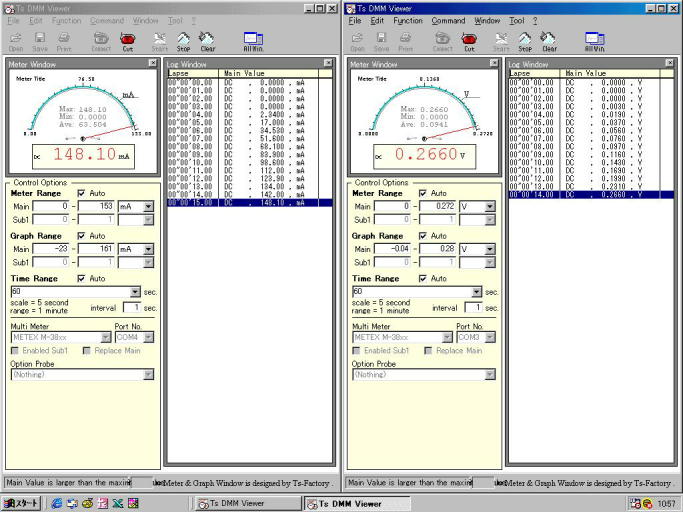The image size is (683, 512).
Task: Open Port No. COM4 dropdown, left viewer
Action: (149, 337)
